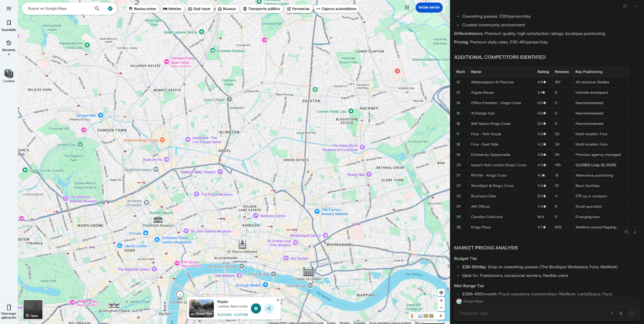Close the Poplar info card
This screenshot has width=644, height=324.
point(278,300)
